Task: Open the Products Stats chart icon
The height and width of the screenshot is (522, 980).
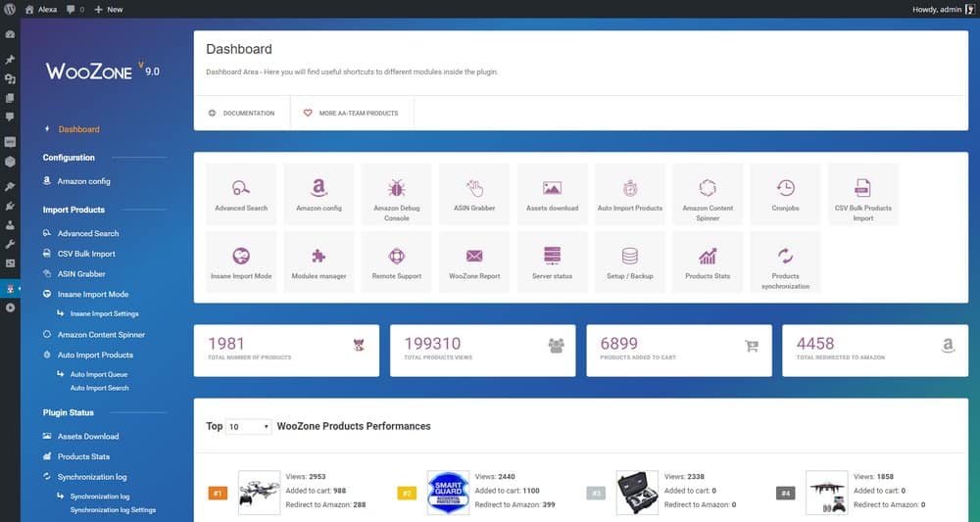Action: coord(708,257)
